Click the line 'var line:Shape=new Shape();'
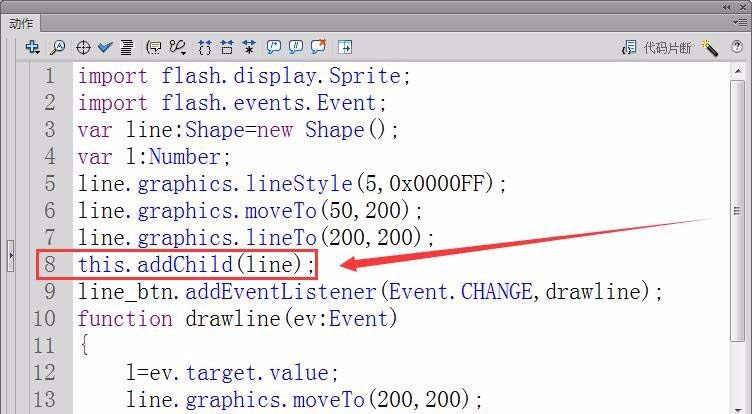The width and height of the screenshot is (752, 414). click(x=238, y=130)
